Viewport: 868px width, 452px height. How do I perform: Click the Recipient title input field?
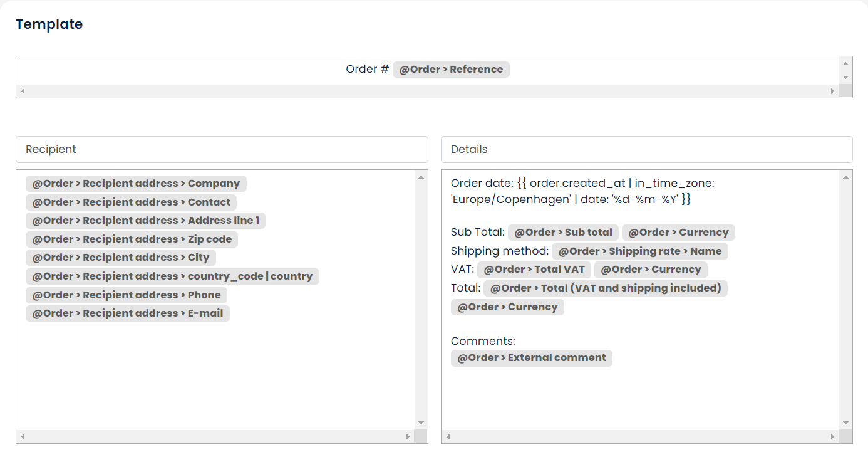pyautogui.click(x=222, y=149)
